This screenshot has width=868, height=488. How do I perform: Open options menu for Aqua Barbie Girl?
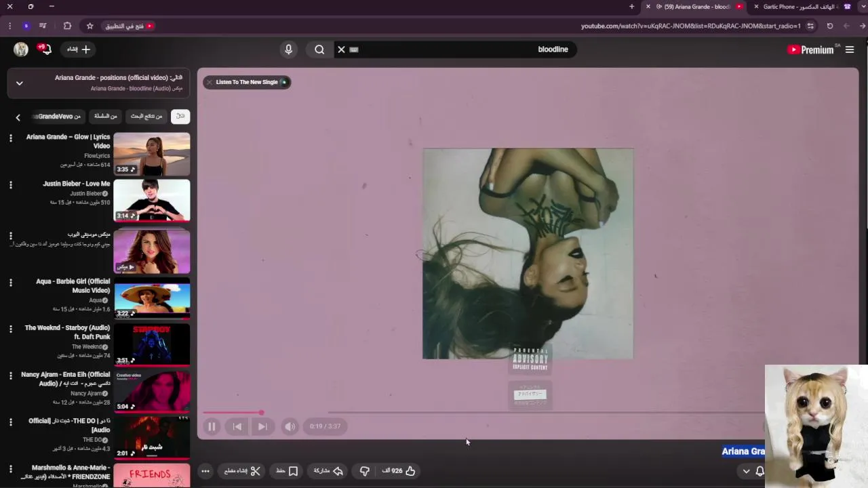coord(10,283)
